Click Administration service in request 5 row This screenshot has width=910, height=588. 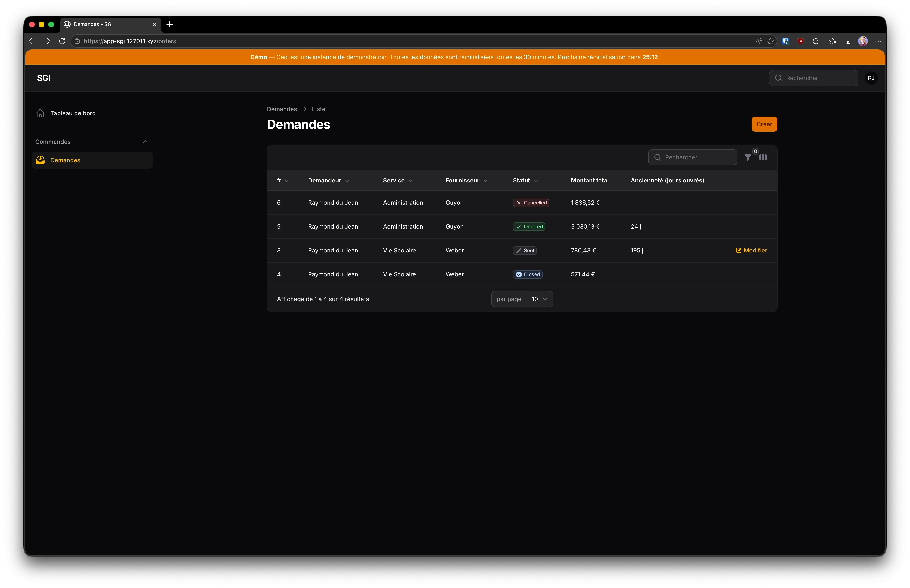coord(403,227)
